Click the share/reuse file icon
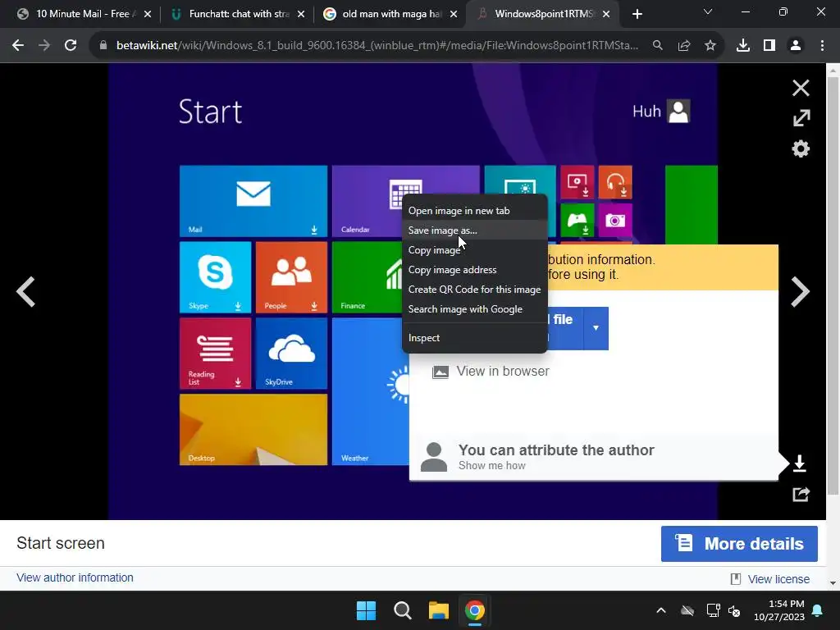 [x=801, y=494]
